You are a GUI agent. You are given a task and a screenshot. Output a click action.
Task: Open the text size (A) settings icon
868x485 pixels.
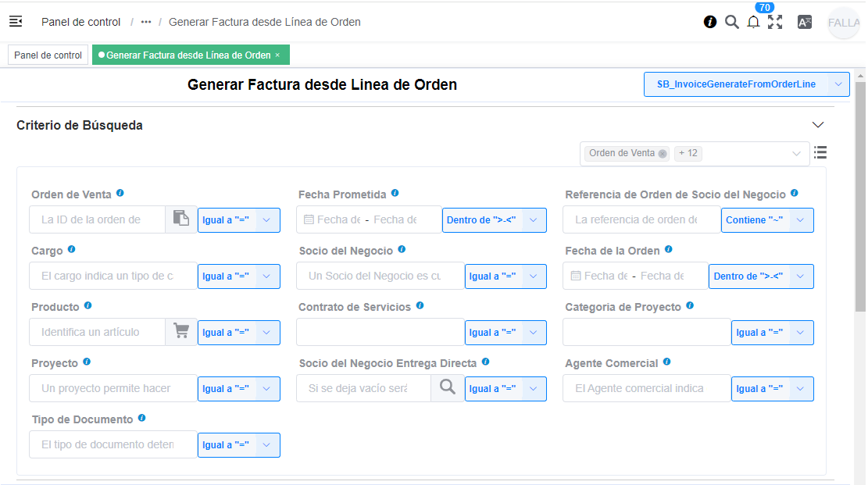(804, 22)
